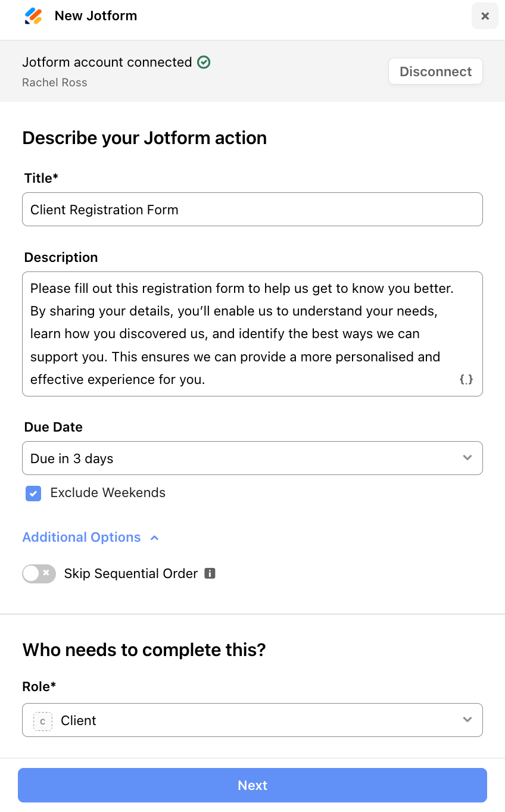Click the Exclude Weekends label text
The image size is (505, 812).
tap(108, 493)
